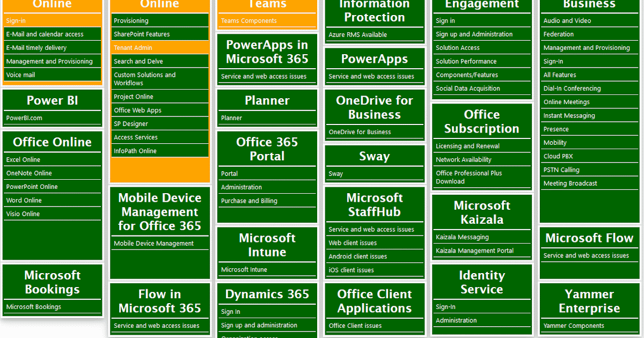Select the Meeting Broadcast item

point(589,183)
